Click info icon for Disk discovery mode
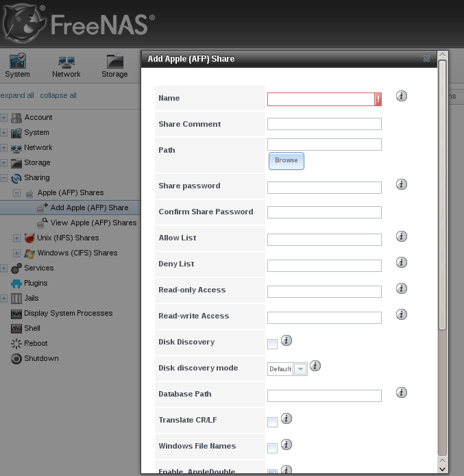 [x=315, y=366]
